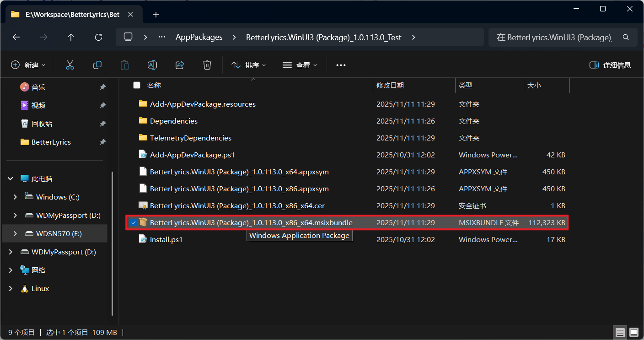Select the _x86.appxsym file name
This screenshot has height=340, width=644.
click(239, 189)
